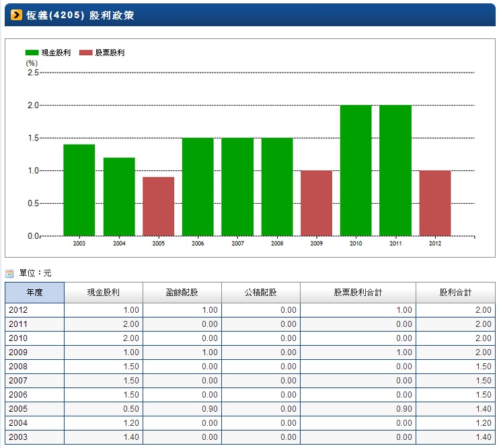Click the red bar for year 2009
Screen dimensions: 499x448
coord(317,203)
